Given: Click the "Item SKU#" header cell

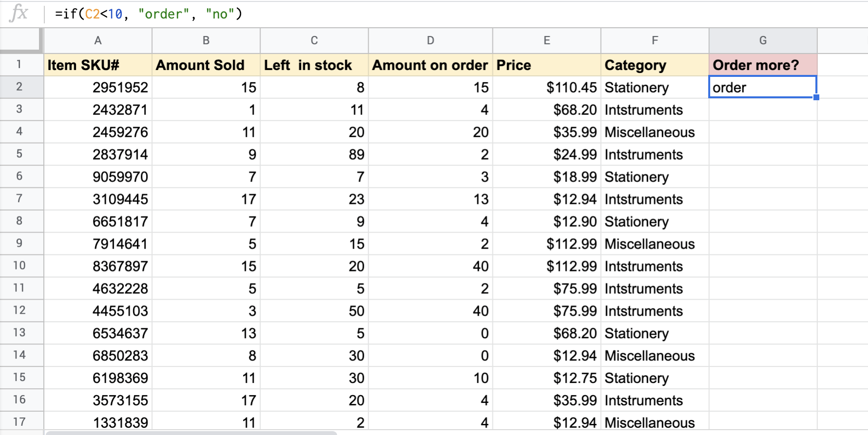Looking at the screenshot, I should (98, 65).
